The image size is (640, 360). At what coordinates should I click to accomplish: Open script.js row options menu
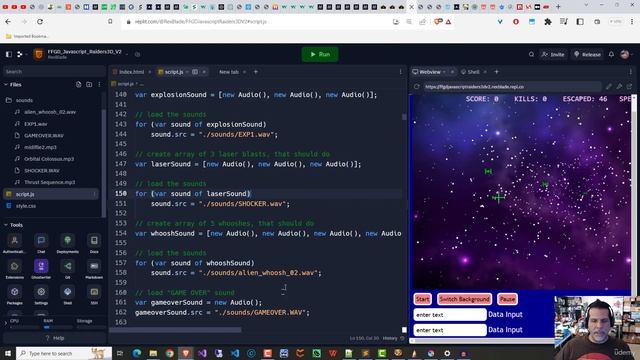coord(94,194)
